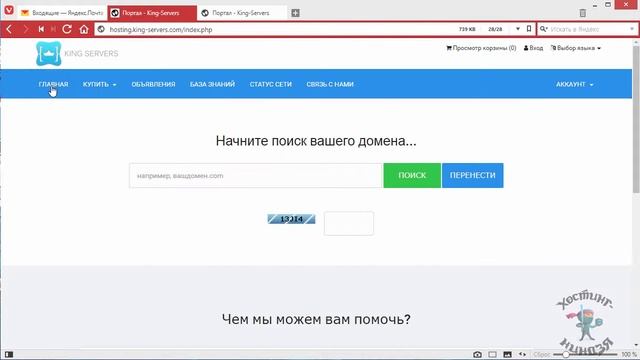This screenshot has width=640, height=360.
Task: Expand the КУПИТЬ dropdown menu
Action: (x=100, y=84)
